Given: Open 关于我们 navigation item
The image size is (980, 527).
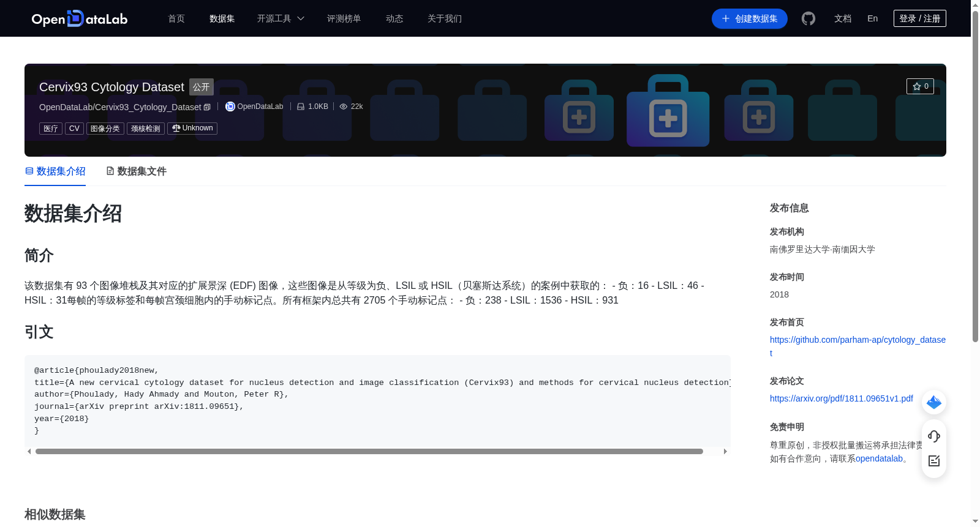Looking at the screenshot, I should coord(445,18).
